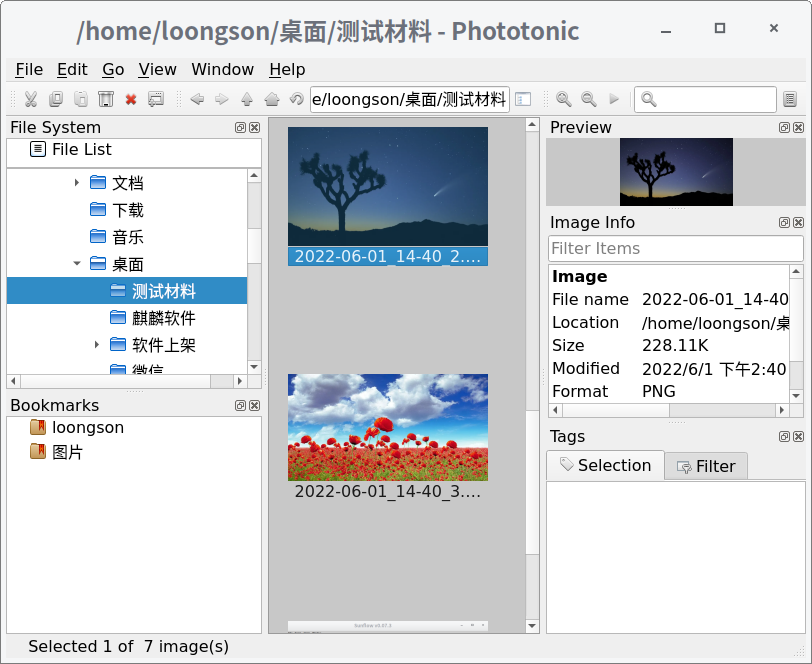This screenshot has width=812, height=664.
Task: Open the Window menu
Action: (x=223, y=69)
